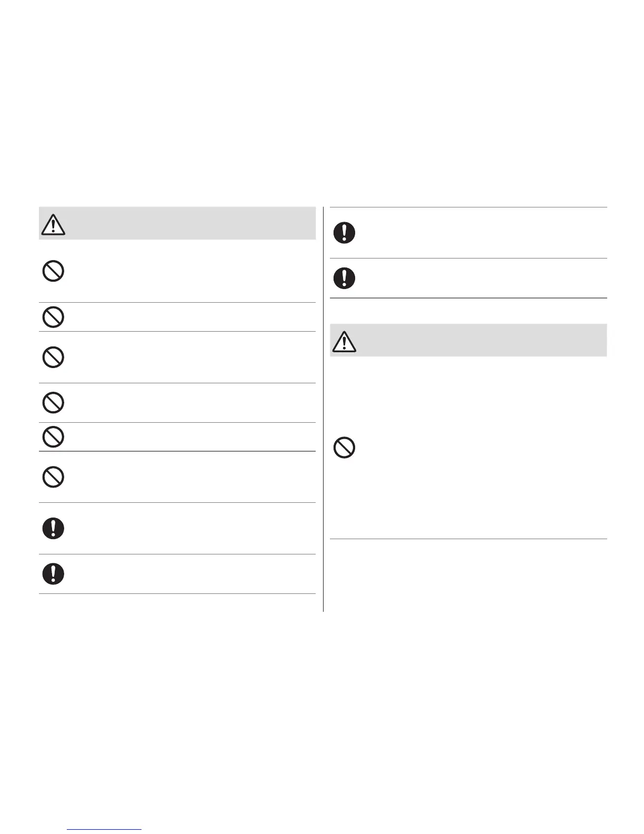Click the warning triangle in the right column header
Screen dimensions: 644x834
click(344, 342)
